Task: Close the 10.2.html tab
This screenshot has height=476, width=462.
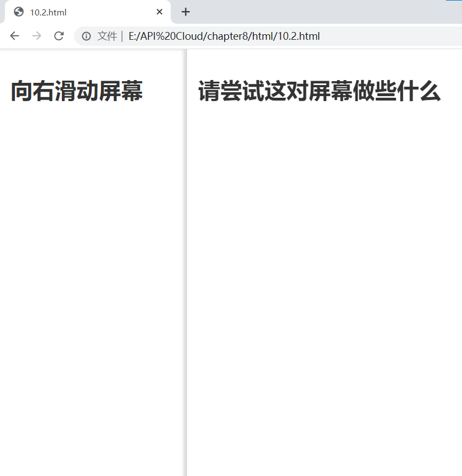Action: 160,12
